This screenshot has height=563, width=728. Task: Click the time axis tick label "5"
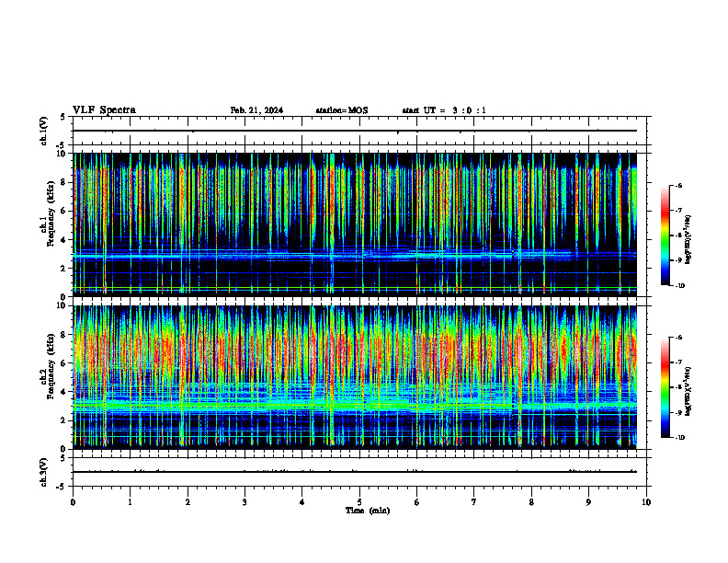pyautogui.click(x=359, y=502)
